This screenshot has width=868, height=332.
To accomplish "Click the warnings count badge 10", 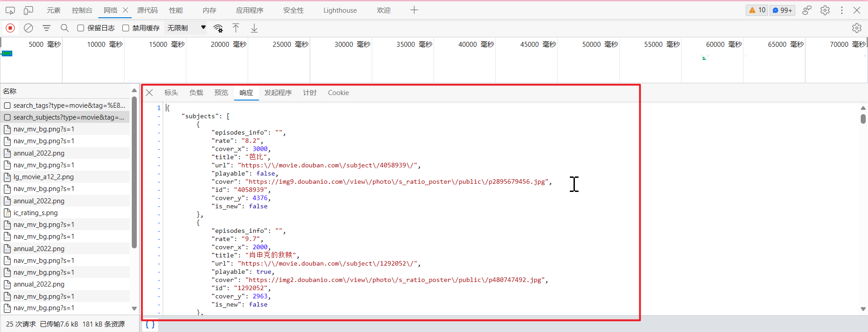I will (757, 10).
